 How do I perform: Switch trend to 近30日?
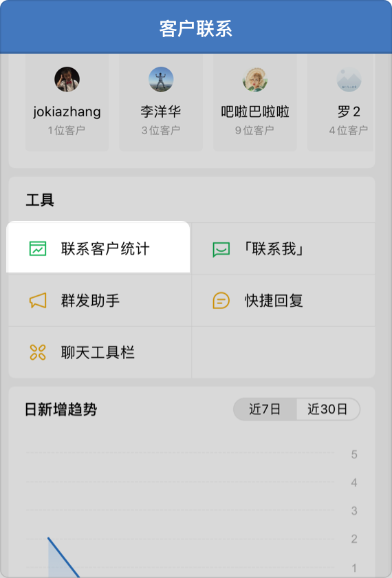pyautogui.click(x=328, y=409)
